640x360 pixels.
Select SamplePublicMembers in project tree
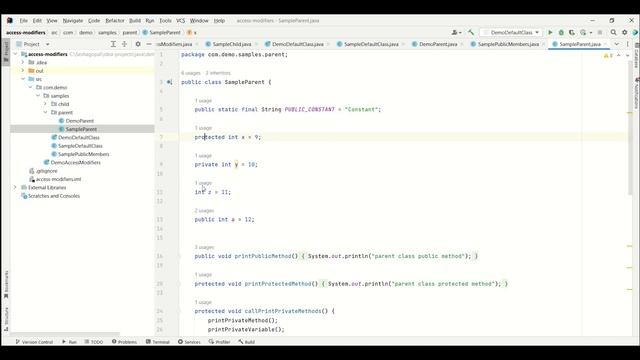83,154
